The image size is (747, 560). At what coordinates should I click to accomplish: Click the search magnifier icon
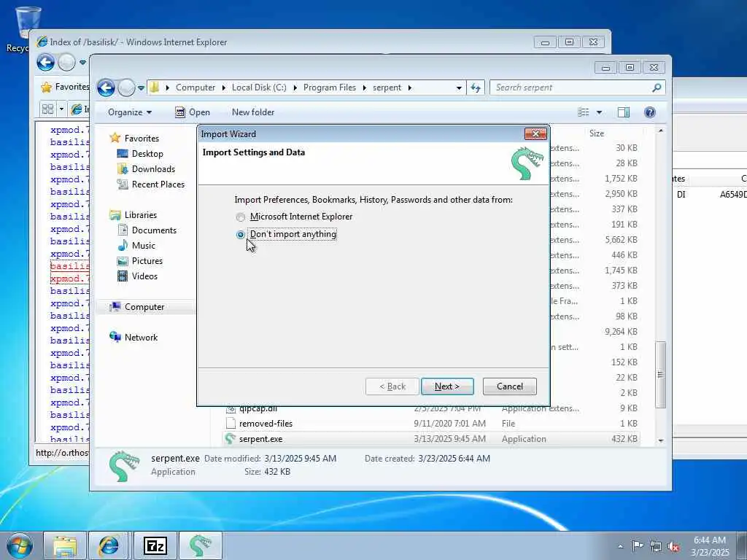tap(657, 87)
